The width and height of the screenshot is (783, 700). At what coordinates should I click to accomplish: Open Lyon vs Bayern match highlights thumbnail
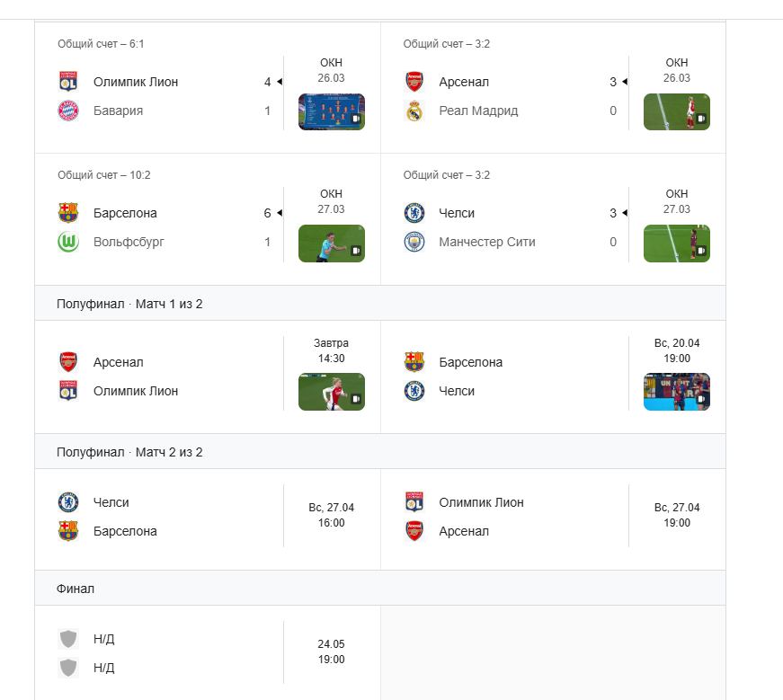[332, 111]
